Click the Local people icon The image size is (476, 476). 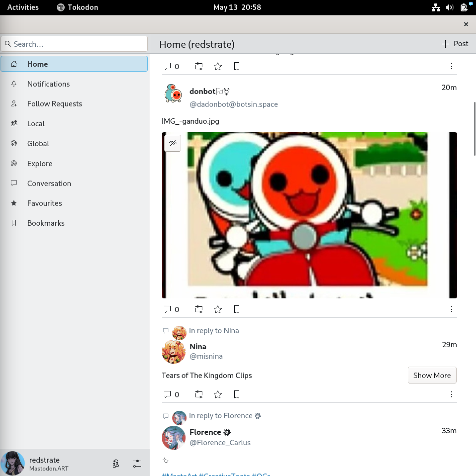(x=14, y=124)
